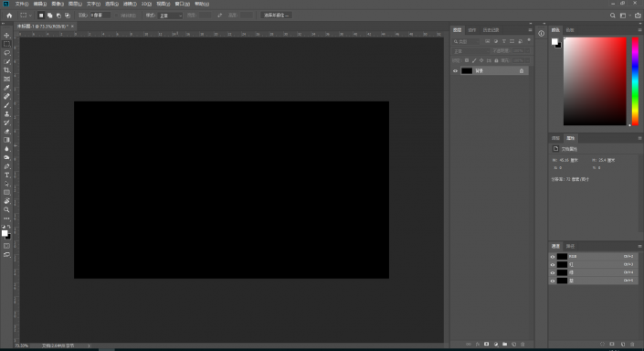Select the Spot Healing Brush tool
This screenshot has width=644, height=351.
6,97
